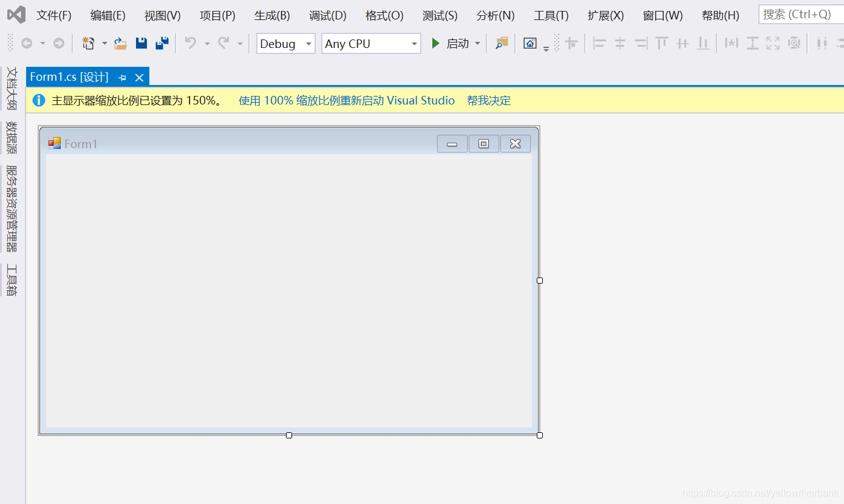Click the bottom-right corner handle of Form1
Screen dimensions: 844x504
coord(540,435)
